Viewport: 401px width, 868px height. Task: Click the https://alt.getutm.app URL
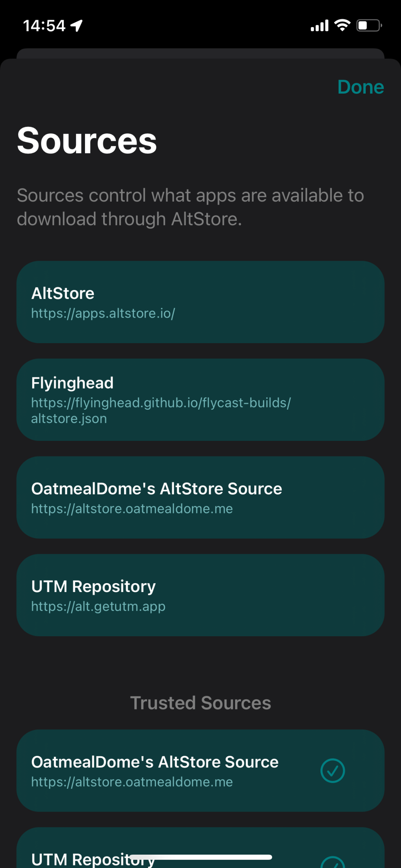coord(98,606)
